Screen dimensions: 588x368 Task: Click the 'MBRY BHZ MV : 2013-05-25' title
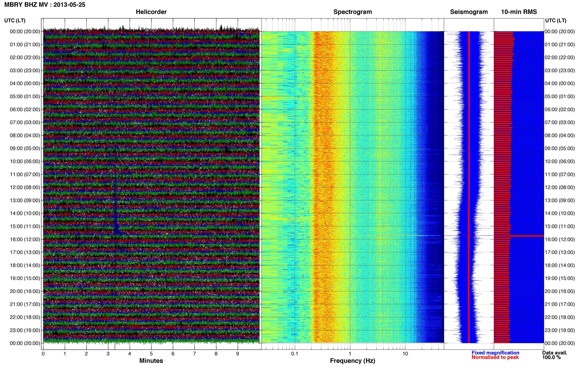coord(45,5)
